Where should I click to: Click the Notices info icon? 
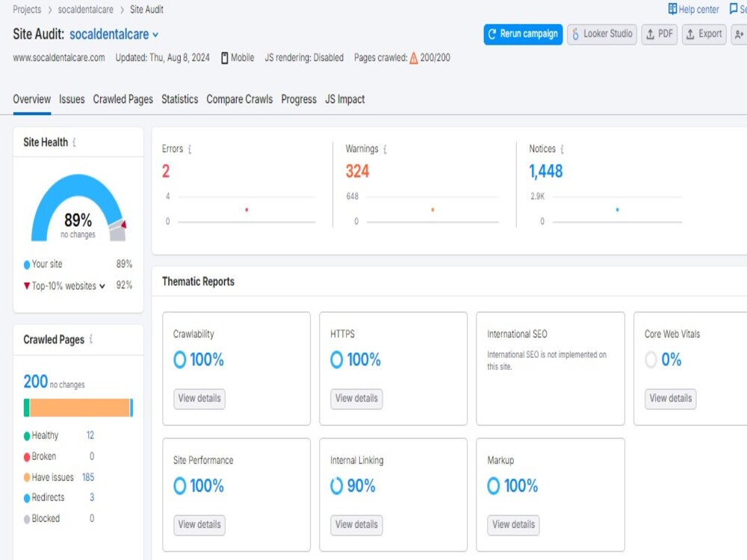click(562, 149)
